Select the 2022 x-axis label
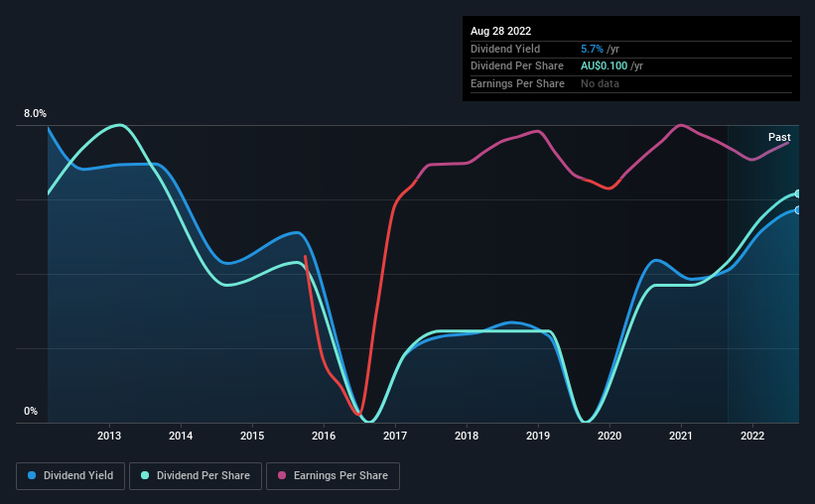The height and width of the screenshot is (504, 815). (752, 436)
